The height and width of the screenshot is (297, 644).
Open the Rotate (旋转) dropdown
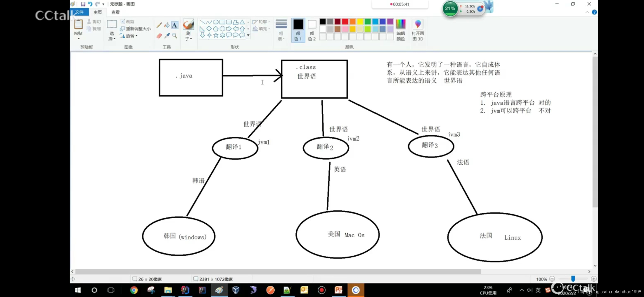(129, 36)
